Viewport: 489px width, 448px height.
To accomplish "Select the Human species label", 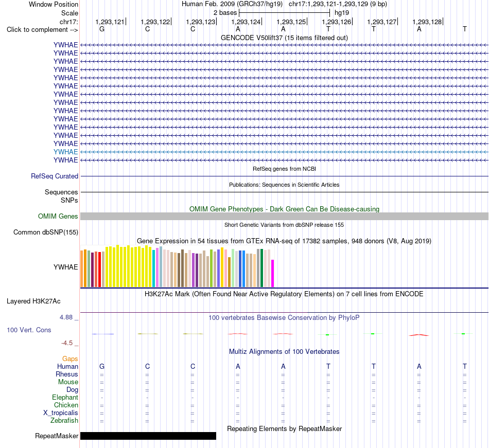I will pos(67,367).
